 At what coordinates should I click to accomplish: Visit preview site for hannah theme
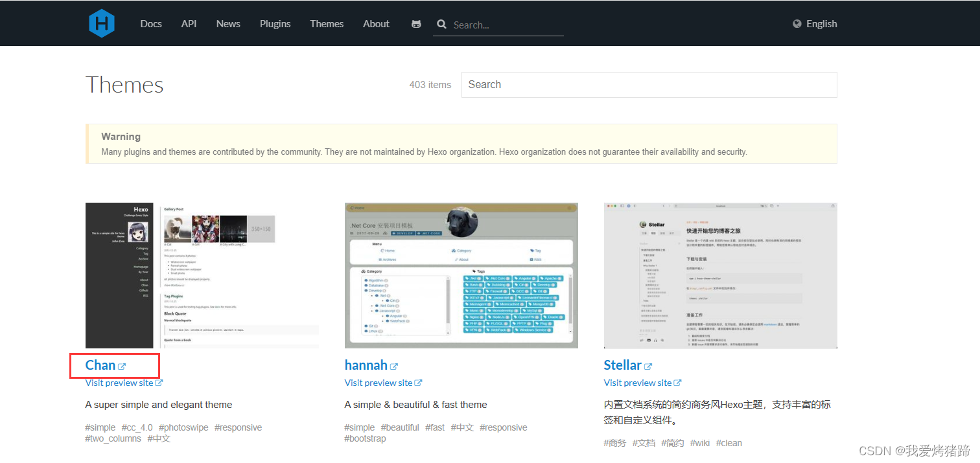379,383
